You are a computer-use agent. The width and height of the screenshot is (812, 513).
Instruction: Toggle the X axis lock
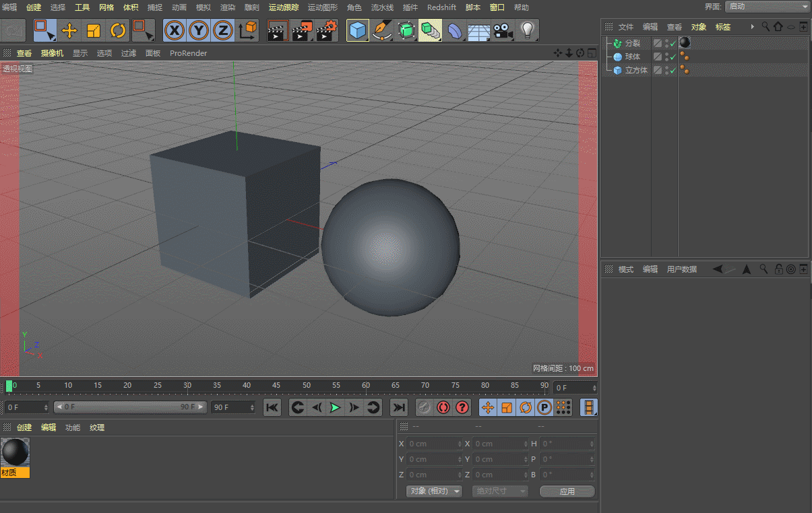[175, 30]
